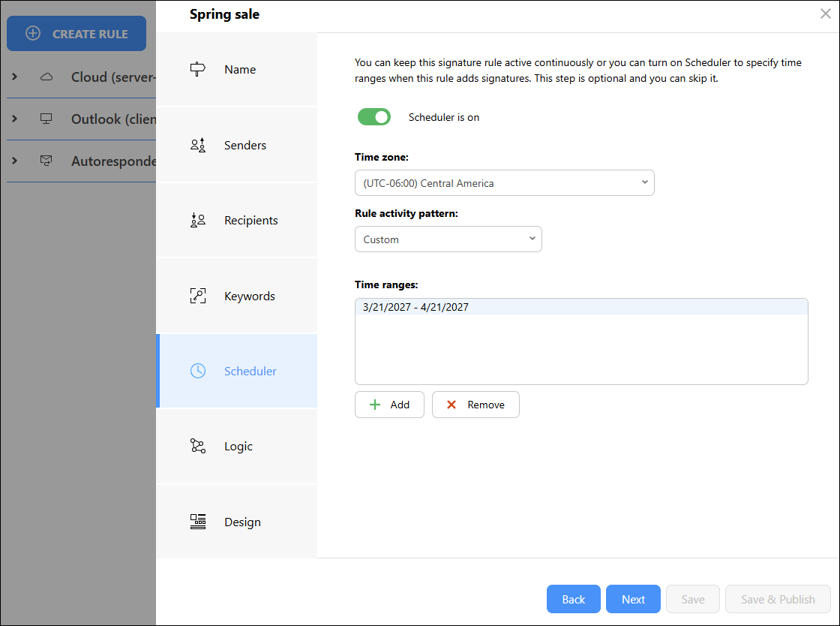Click the Back button
This screenshot has width=840, height=626.
[x=573, y=599]
